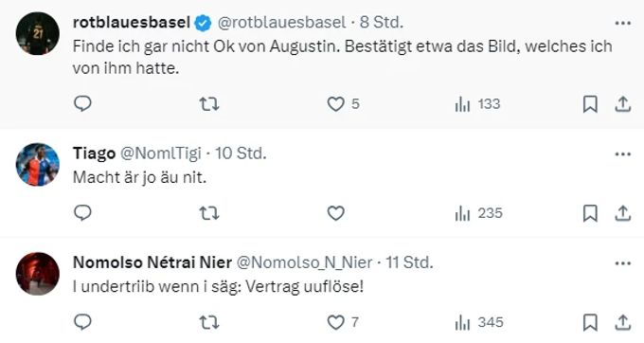Screen dimensions: 644x343
Task: Open more options on Nomolso Nétrai Nier tweet
Action: coord(622,263)
